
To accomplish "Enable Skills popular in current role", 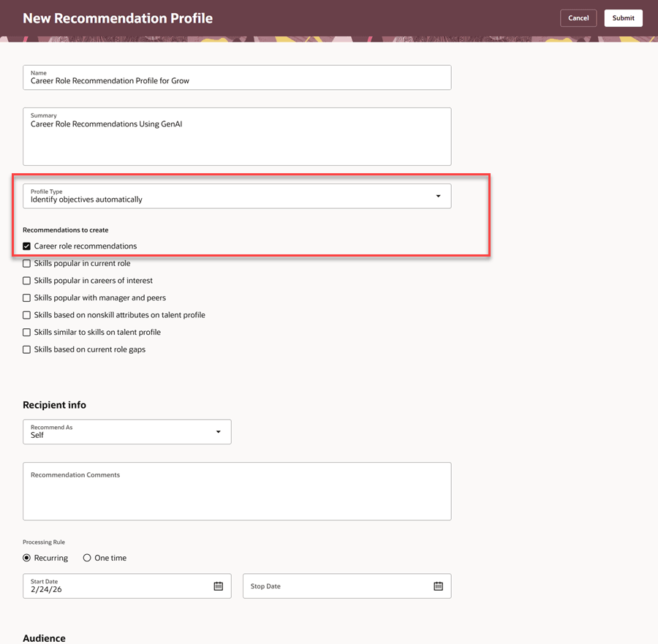I will (x=26, y=263).
